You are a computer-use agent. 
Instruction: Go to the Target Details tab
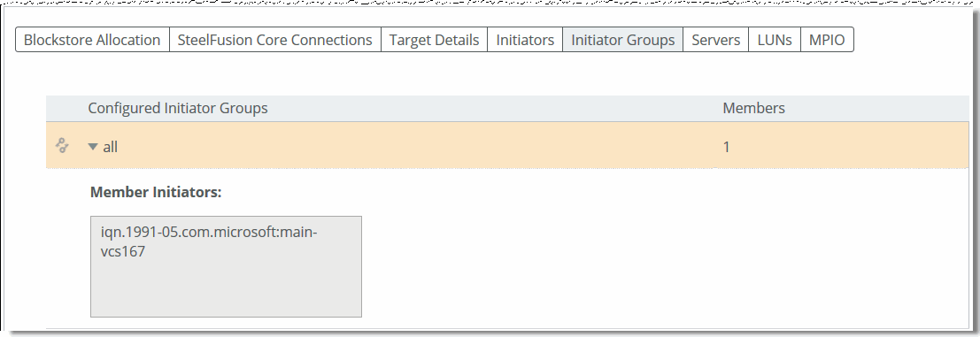[435, 40]
